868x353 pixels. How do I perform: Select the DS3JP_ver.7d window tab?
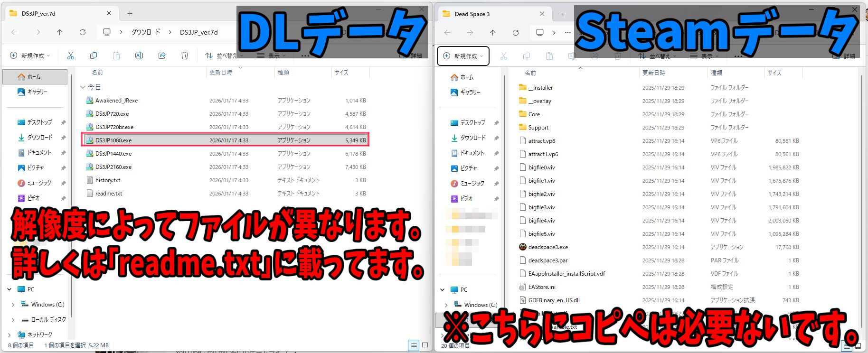point(57,14)
